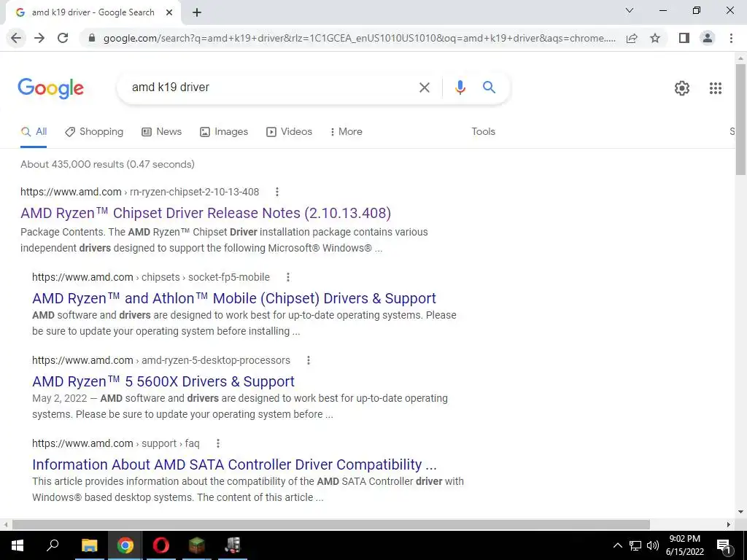The image size is (747, 560).
Task: Open Minecraft from the taskbar
Action: tap(196, 545)
